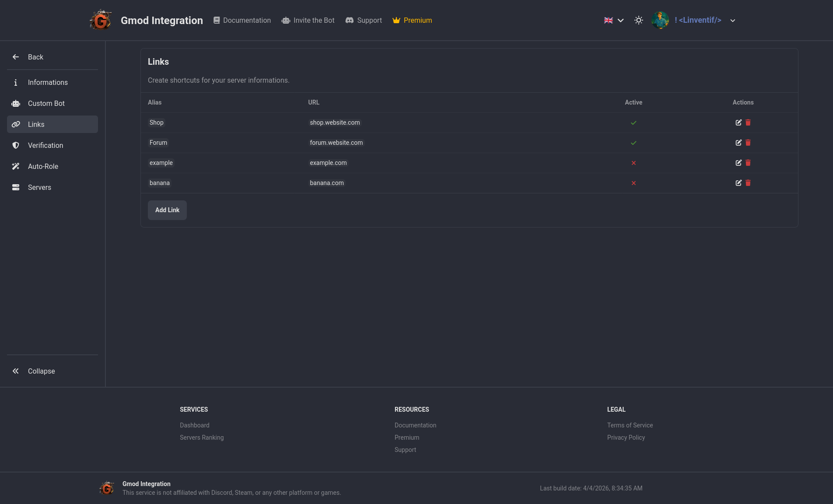Screen dimensions: 833x504
Task: Open the Premium link in header
Action: pos(412,20)
